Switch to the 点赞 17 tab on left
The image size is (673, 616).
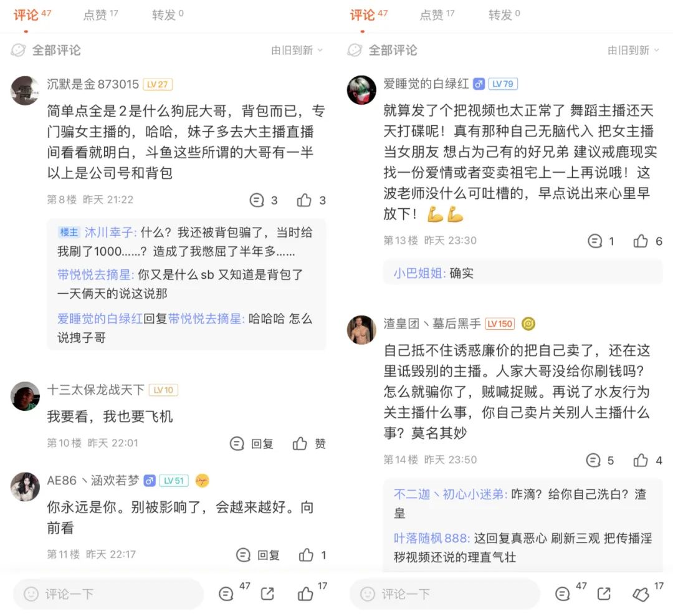click(100, 14)
